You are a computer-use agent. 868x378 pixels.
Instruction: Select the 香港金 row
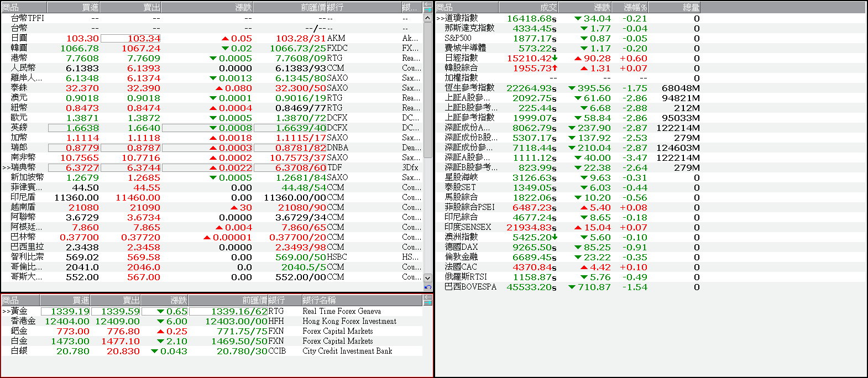[x=212, y=321]
